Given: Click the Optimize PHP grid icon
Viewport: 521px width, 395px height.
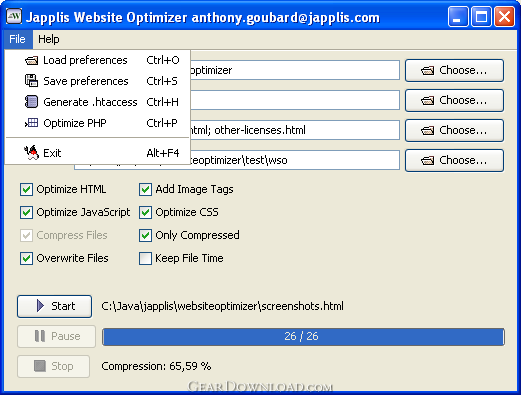Looking at the screenshot, I should click(x=31, y=123).
